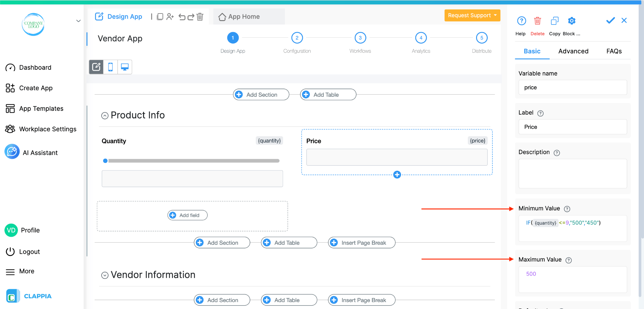Image resolution: width=644 pixels, height=309 pixels.
Task: Click the Description text area
Action: tap(573, 174)
